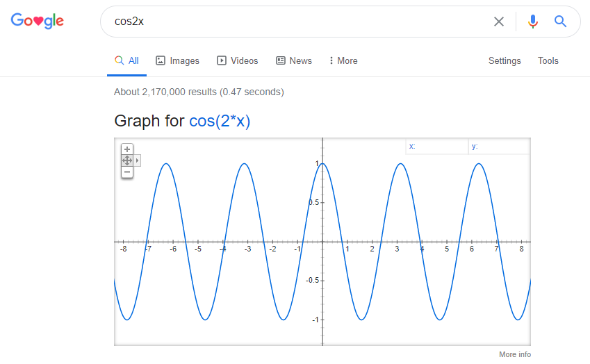
Task: Zoom out of the graph with minus button
Action: coord(126,171)
